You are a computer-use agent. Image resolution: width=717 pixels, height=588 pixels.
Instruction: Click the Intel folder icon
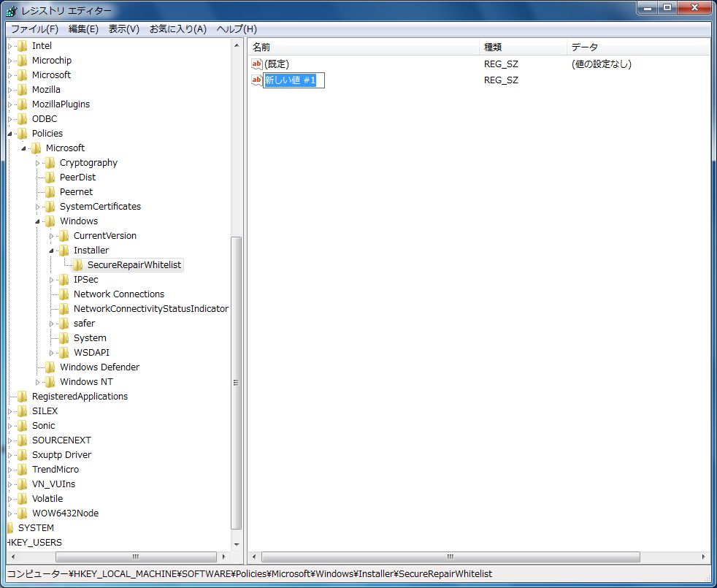click(23, 46)
